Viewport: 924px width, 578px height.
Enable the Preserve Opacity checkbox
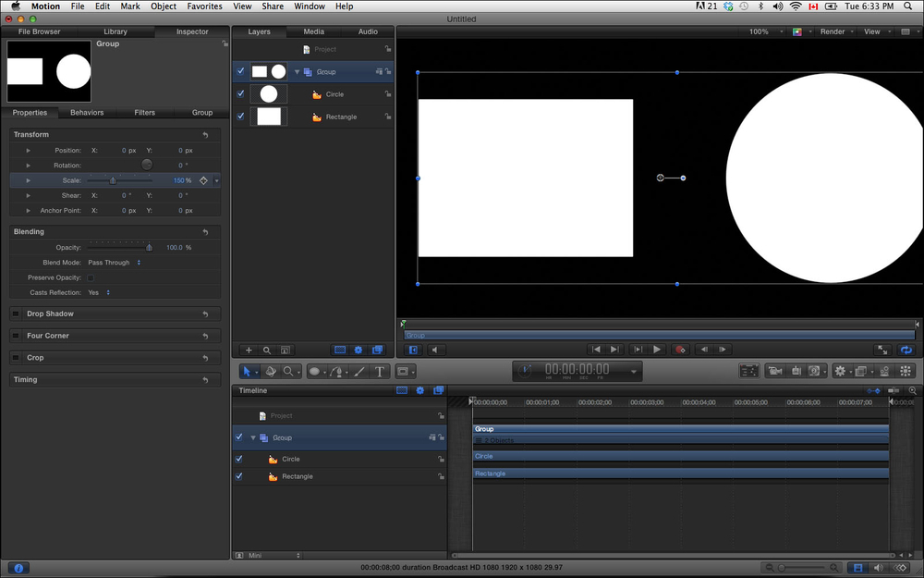[x=91, y=277]
